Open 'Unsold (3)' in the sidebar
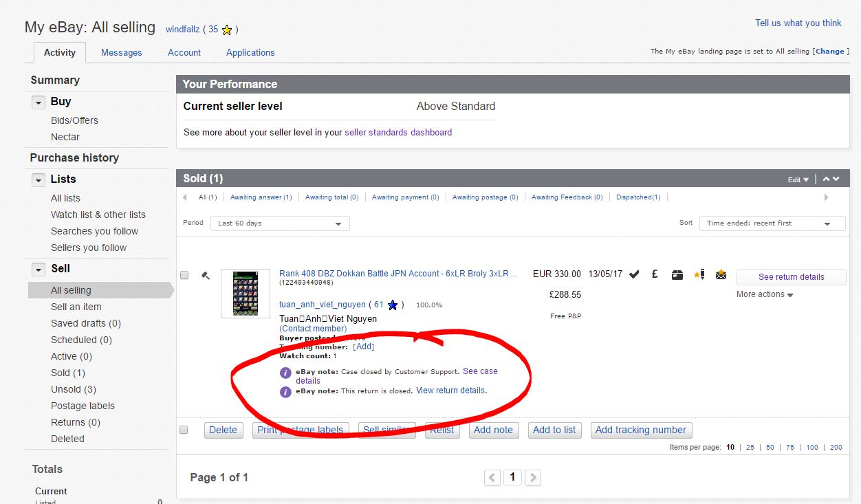This screenshot has height=504, width=861. [74, 389]
